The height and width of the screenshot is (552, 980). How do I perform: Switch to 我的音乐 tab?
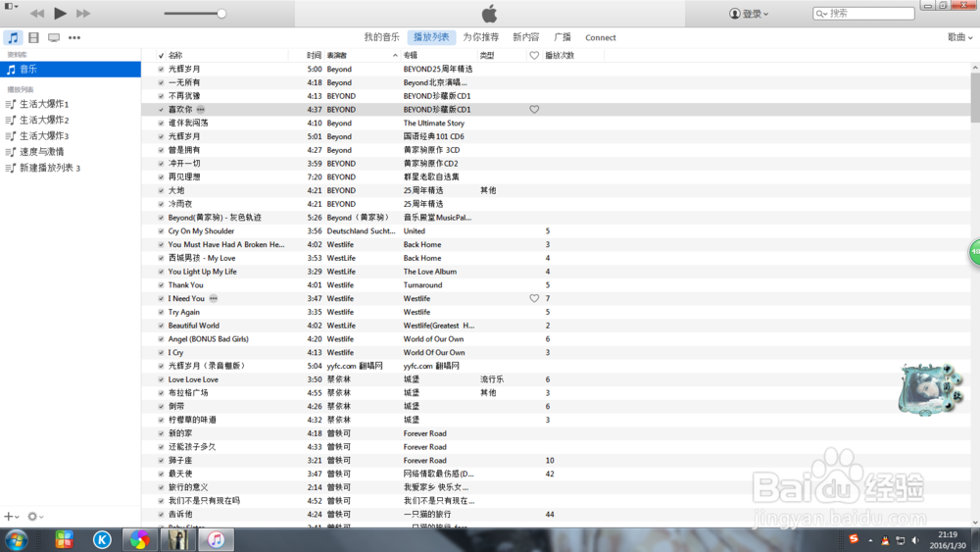tap(382, 37)
